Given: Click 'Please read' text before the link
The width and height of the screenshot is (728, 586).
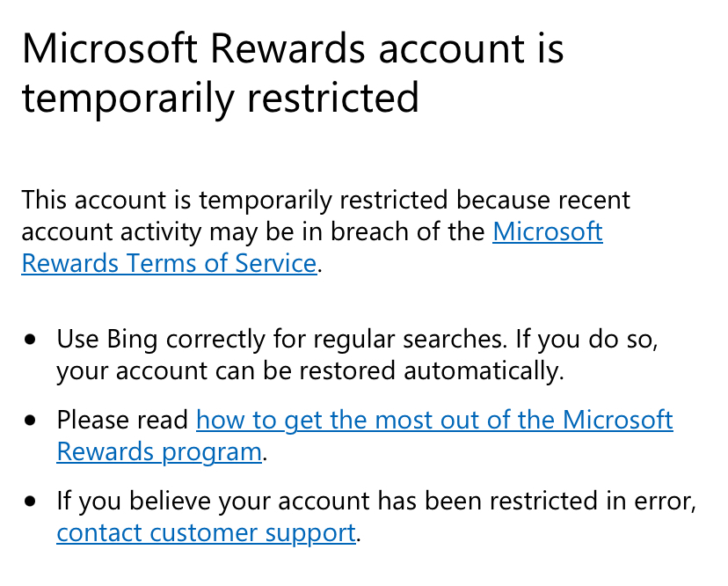Looking at the screenshot, I should [x=122, y=420].
